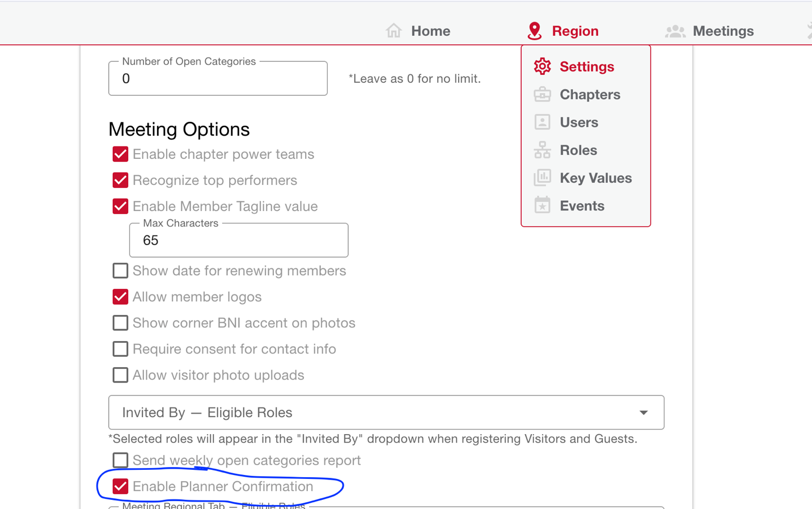
Task: Click the Meeting Options heading
Action: tap(179, 129)
